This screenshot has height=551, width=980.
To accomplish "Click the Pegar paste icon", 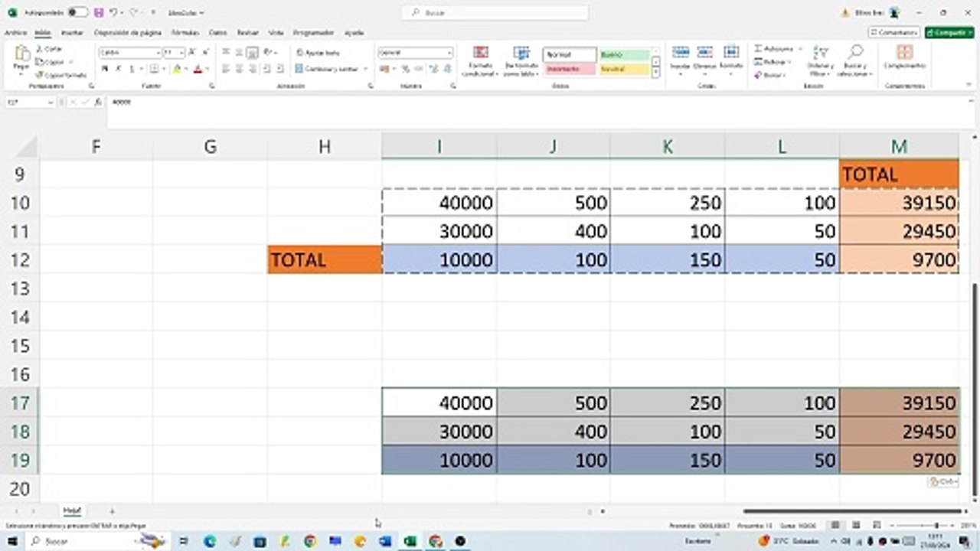I will (x=22, y=54).
